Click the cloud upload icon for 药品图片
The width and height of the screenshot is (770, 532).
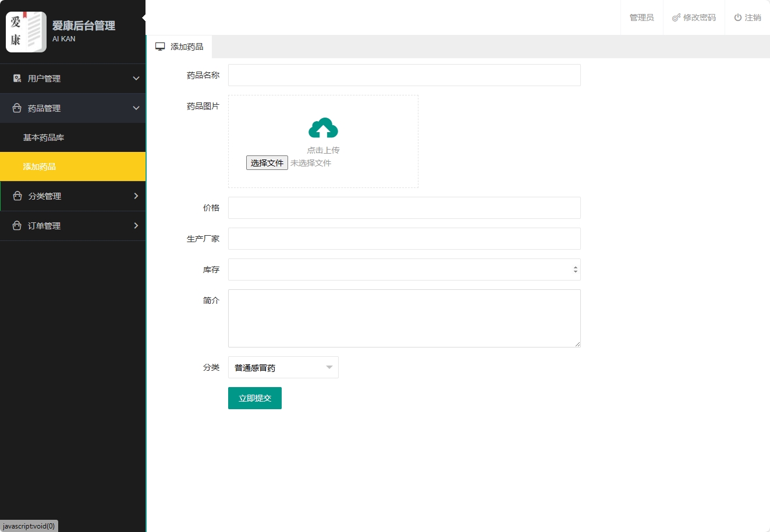pyautogui.click(x=324, y=127)
